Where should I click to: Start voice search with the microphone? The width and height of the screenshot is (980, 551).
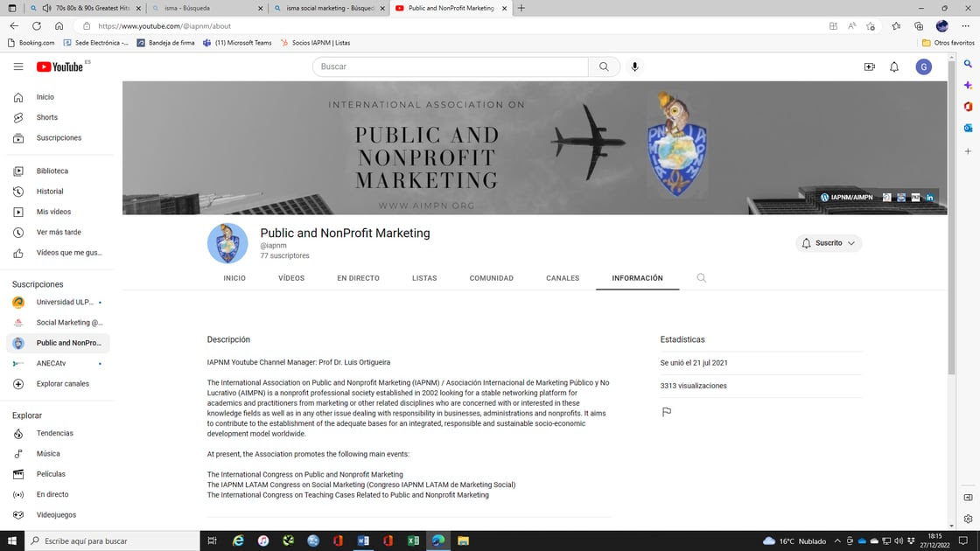(x=634, y=66)
